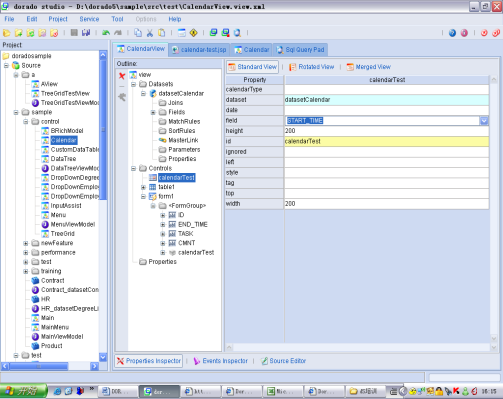
Task: Collapse the Source node in Project tree
Action: click(x=6, y=65)
